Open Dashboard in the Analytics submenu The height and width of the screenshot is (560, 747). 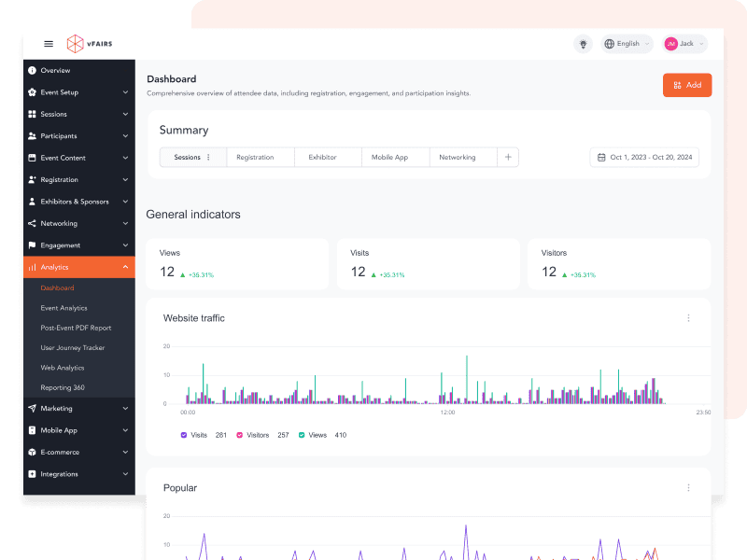58,288
